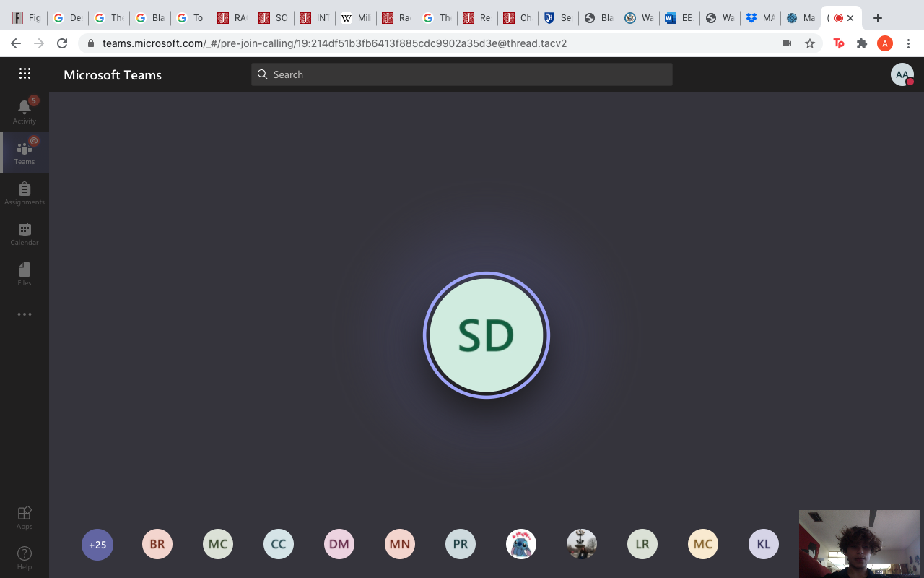Viewport: 924px width, 578px height.
Task: Switch to the Fig tab
Action: (26, 18)
